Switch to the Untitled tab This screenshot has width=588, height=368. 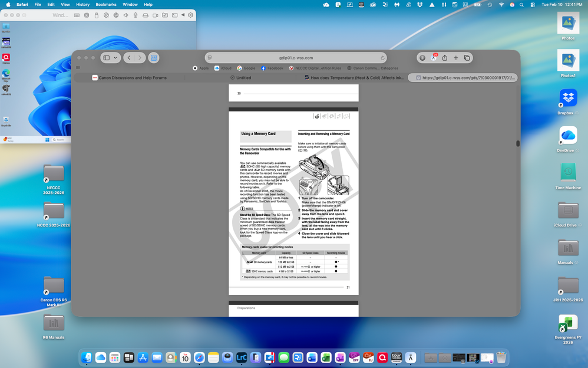(241, 78)
